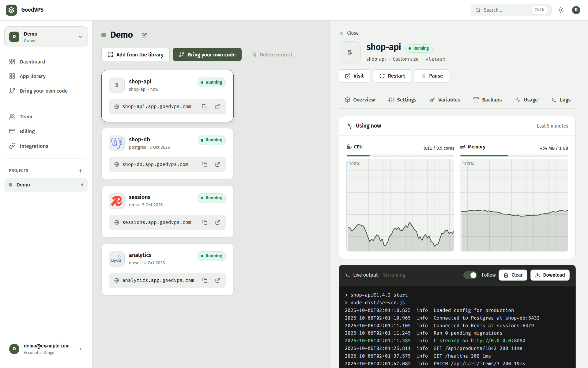Screen dimensions: 588x368
Task: Select the Redis sessions app icon
Action: [x=117, y=201]
